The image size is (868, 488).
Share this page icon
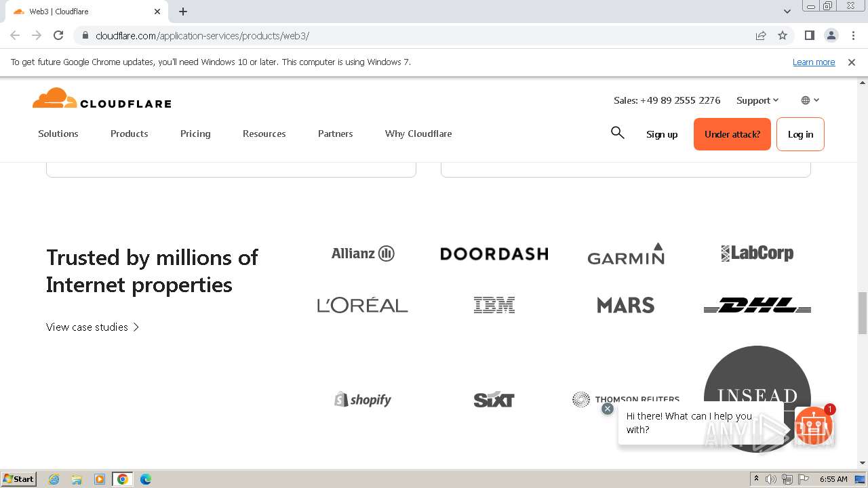click(761, 35)
